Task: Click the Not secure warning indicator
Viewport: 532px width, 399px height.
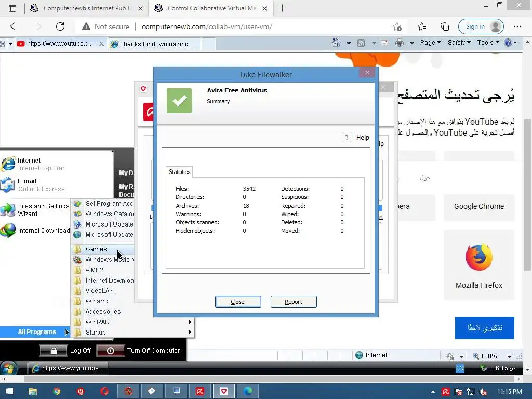Action: pyautogui.click(x=105, y=26)
